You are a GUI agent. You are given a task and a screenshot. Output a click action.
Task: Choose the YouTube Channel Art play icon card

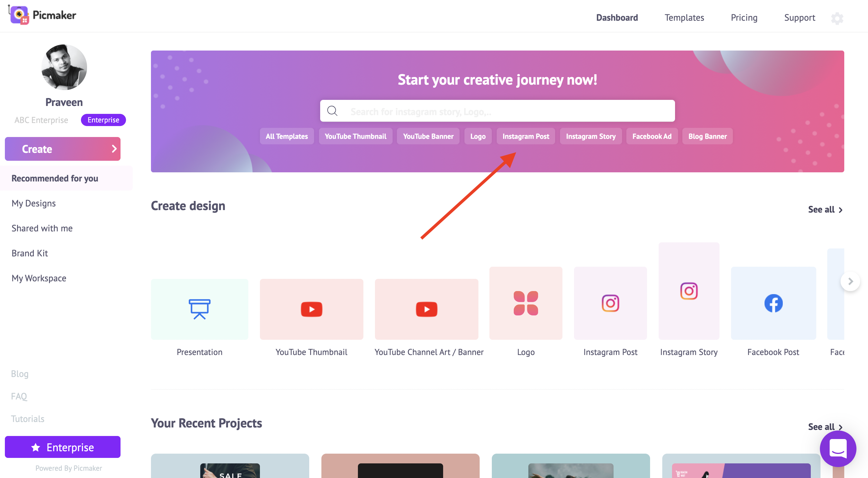tap(426, 309)
